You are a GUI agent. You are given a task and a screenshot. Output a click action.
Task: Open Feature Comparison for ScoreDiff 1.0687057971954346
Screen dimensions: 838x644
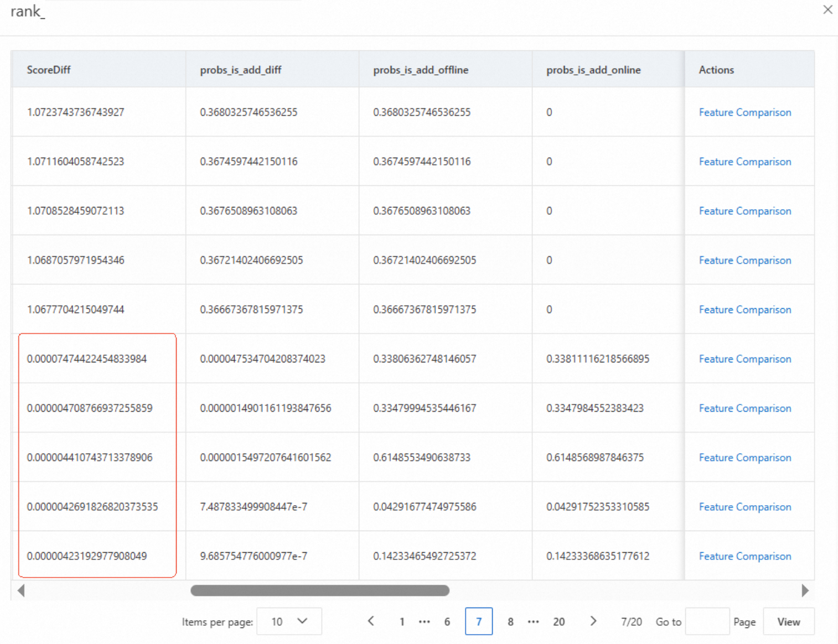[745, 260]
